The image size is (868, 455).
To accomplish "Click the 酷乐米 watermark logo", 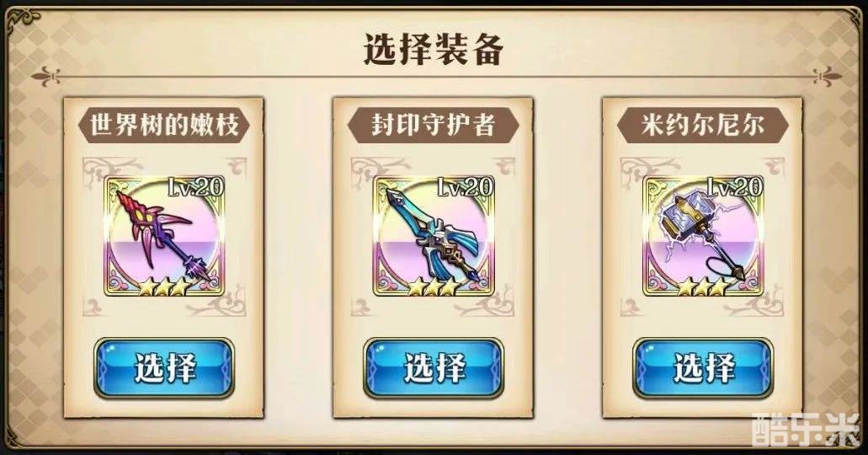I will (x=805, y=430).
